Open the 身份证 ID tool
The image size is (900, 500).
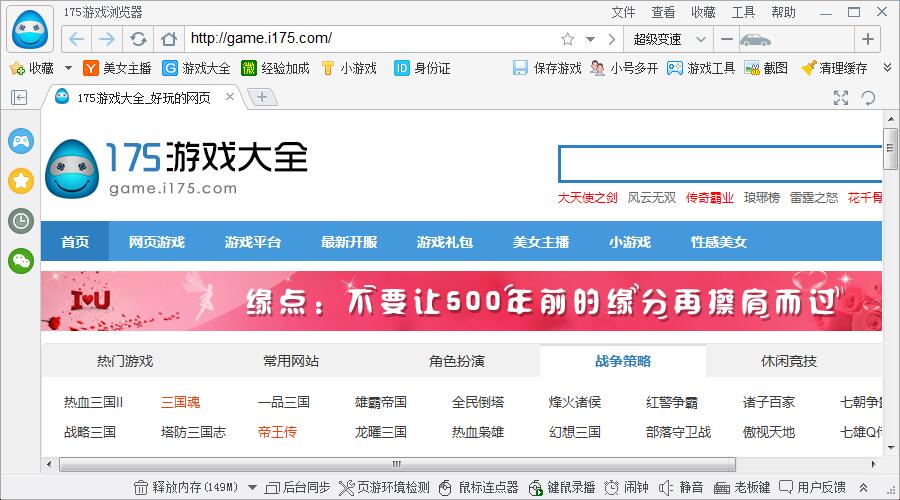pos(422,68)
